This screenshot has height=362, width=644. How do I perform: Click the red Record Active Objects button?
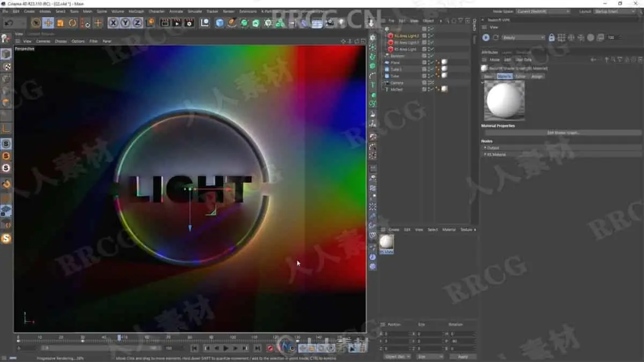(270, 349)
